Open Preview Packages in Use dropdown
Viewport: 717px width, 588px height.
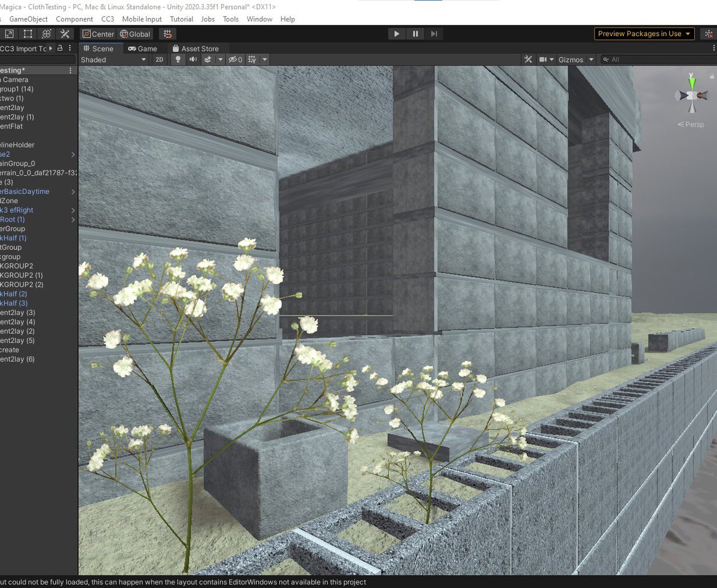pyautogui.click(x=645, y=34)
